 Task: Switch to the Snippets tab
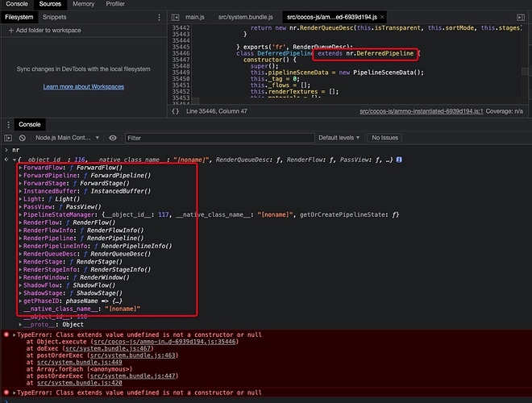click(54, 17)
